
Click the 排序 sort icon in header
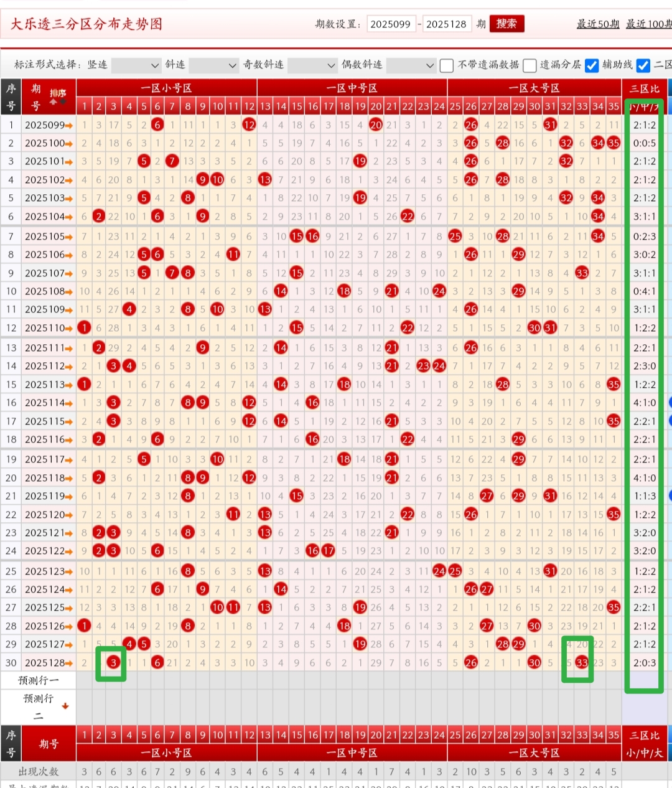58,97
